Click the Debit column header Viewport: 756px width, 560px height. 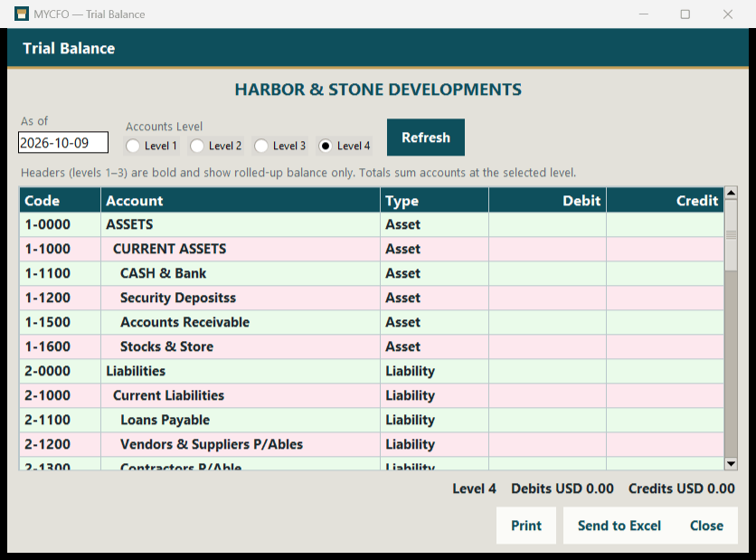(547, 200)
